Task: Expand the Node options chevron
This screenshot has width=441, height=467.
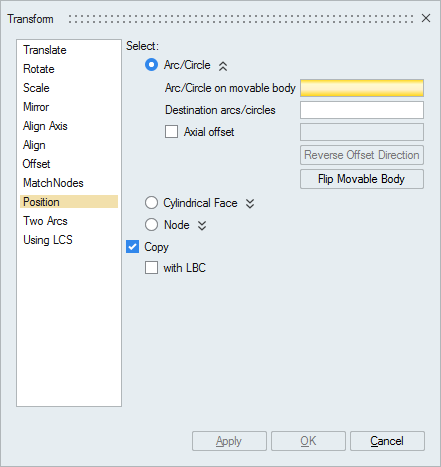Action: [x=202, y=226]
